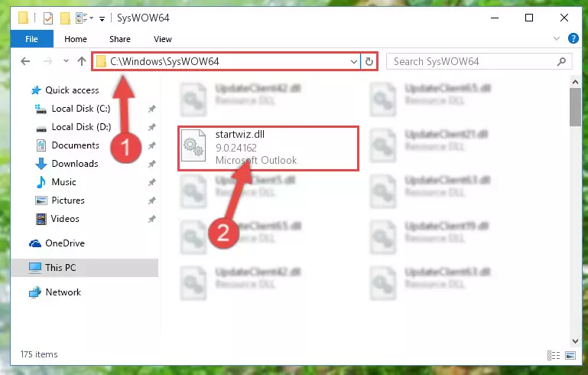Select This PC in the navigation pane
Viewport: 588px width, 375px height.
pos(85,268)
